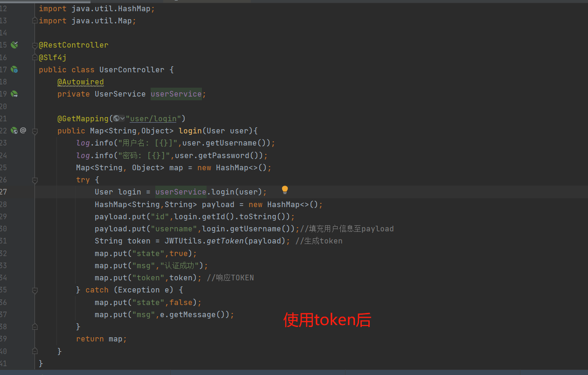Click the "密码: [{}]" log string
588x375 pixels.
(144, 155)
